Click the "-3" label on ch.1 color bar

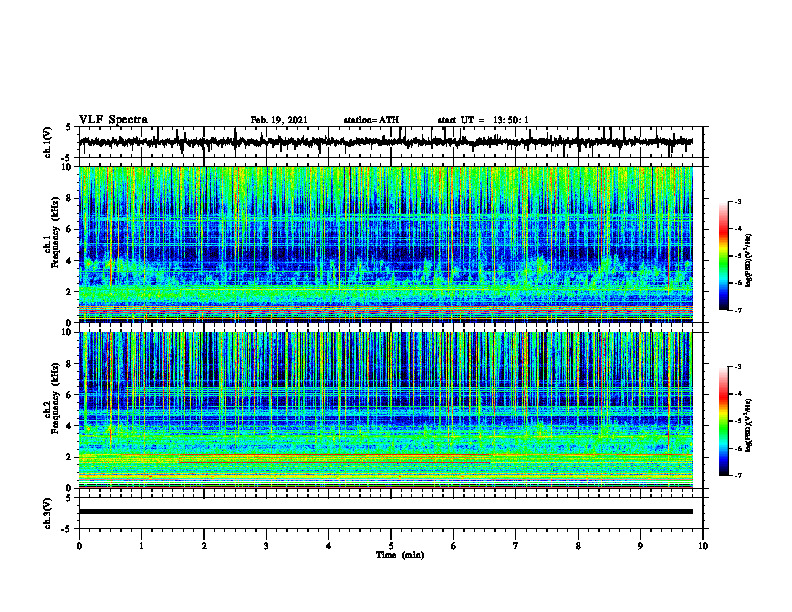coord(737,201)
